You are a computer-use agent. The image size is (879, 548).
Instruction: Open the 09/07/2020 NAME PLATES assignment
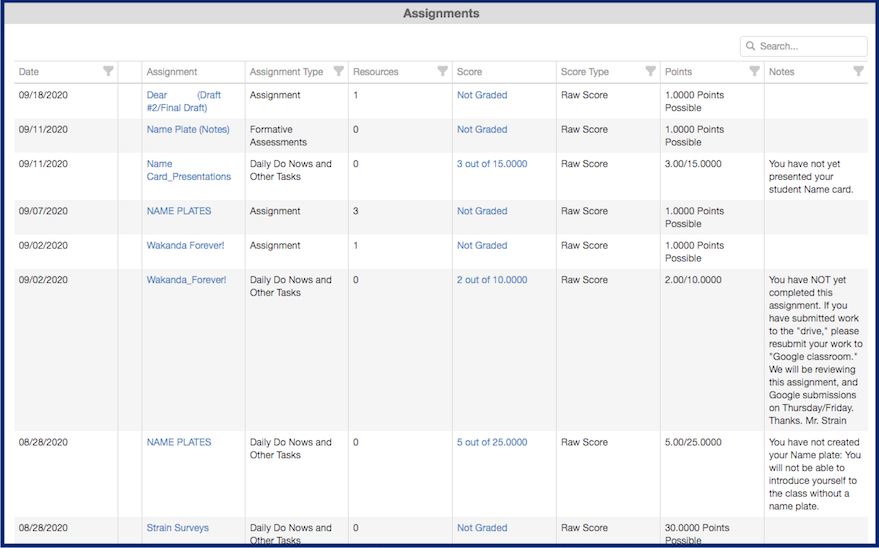pyautogui.click(x=179, y=211)
